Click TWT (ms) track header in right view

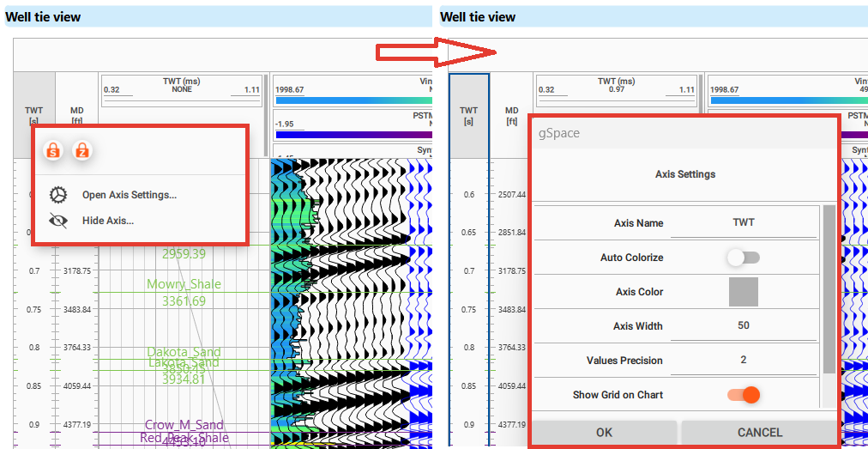coord(618,89)
